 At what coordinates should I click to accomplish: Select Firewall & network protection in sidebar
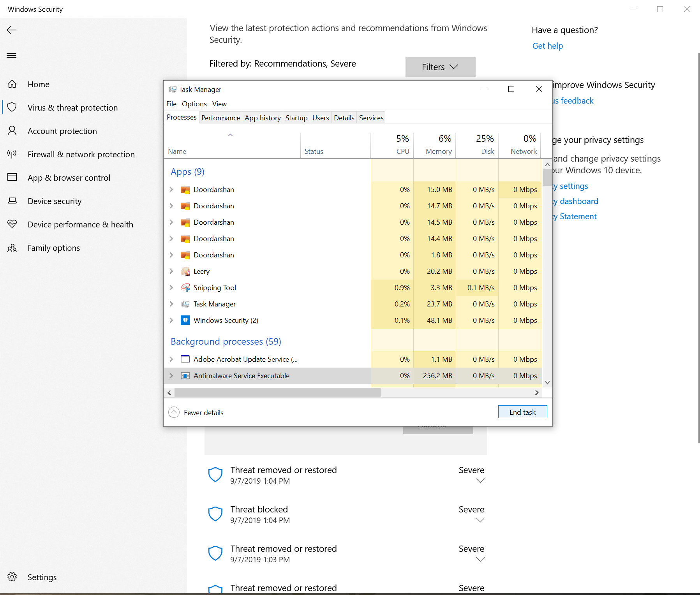click(81, 154)
